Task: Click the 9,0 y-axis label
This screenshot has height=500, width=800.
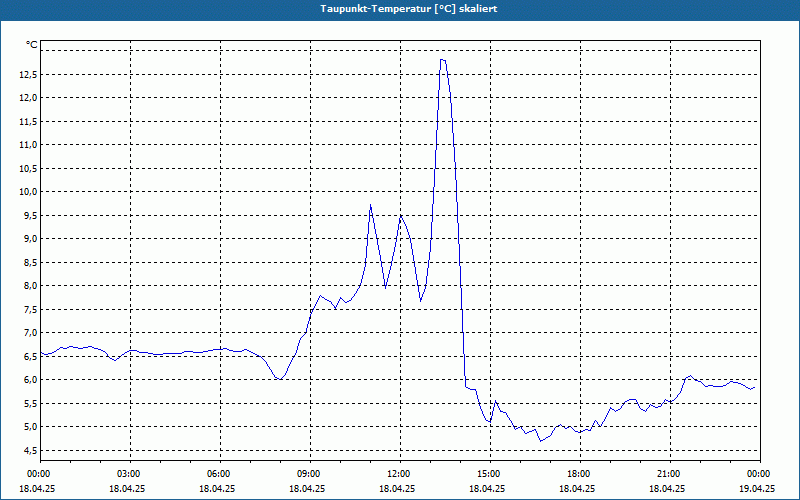Action: coord(30,239)
